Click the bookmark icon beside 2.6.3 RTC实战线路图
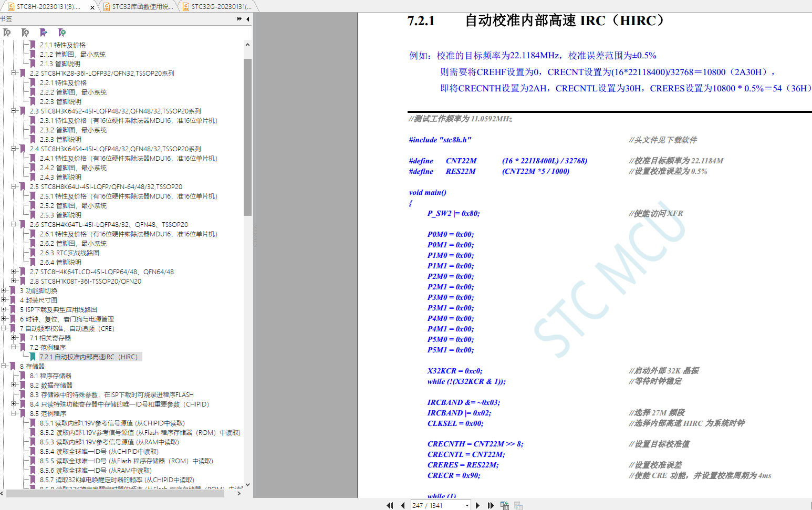The image size is (812, 510). (x=33, y=253)
